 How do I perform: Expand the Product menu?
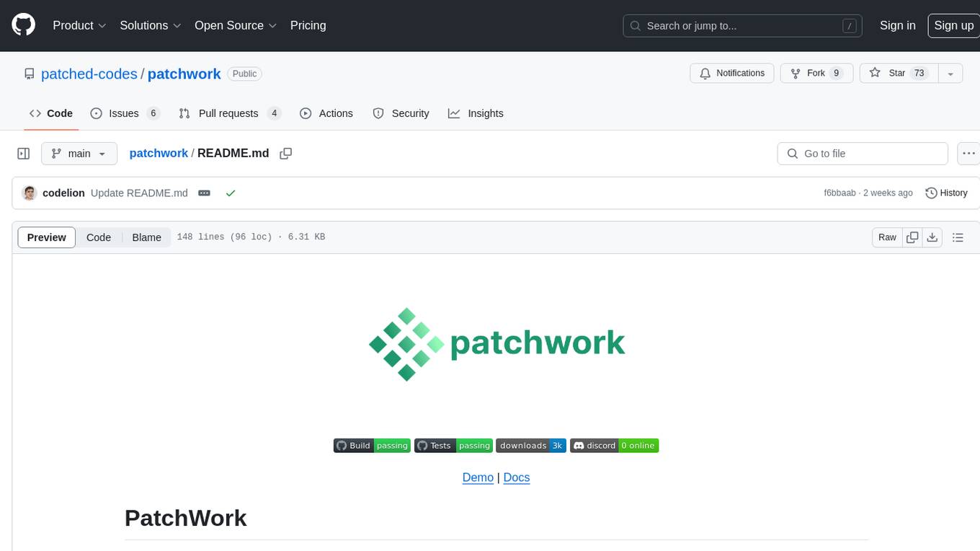(79, 25)
